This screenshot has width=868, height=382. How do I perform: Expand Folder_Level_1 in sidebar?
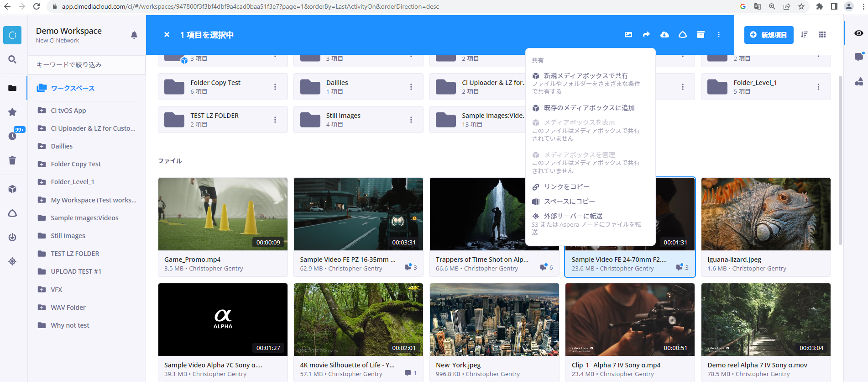click(42, 182)
